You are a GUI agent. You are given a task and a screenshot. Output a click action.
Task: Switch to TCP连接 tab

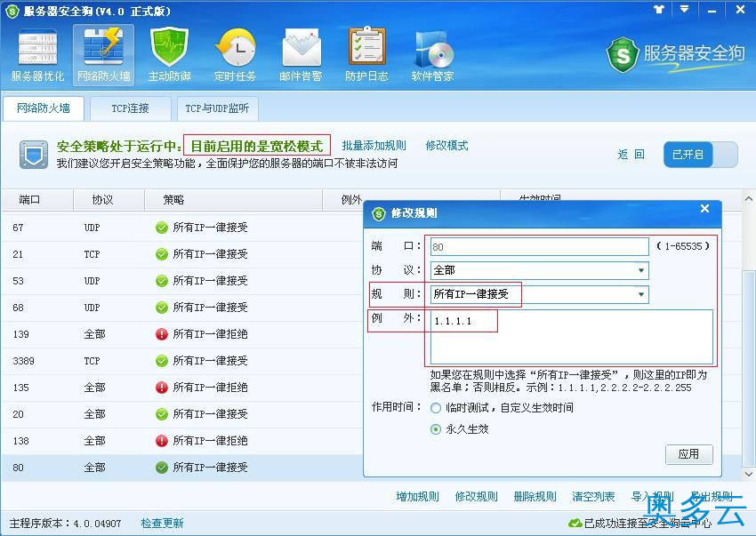130,108
